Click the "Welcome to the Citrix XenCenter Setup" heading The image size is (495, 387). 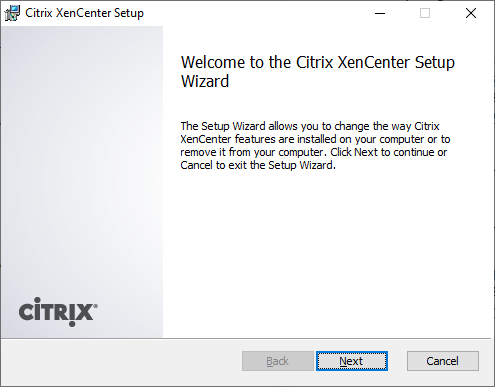(x=318, y=62)
